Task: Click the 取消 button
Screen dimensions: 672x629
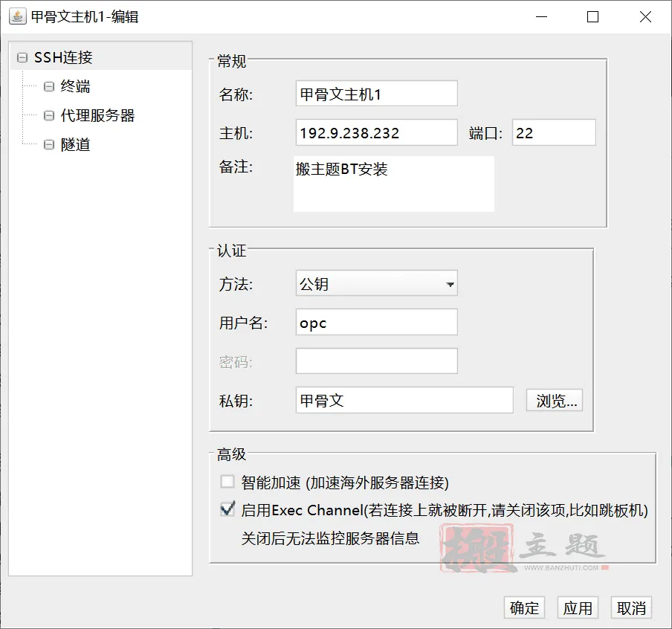Action: 631,607
